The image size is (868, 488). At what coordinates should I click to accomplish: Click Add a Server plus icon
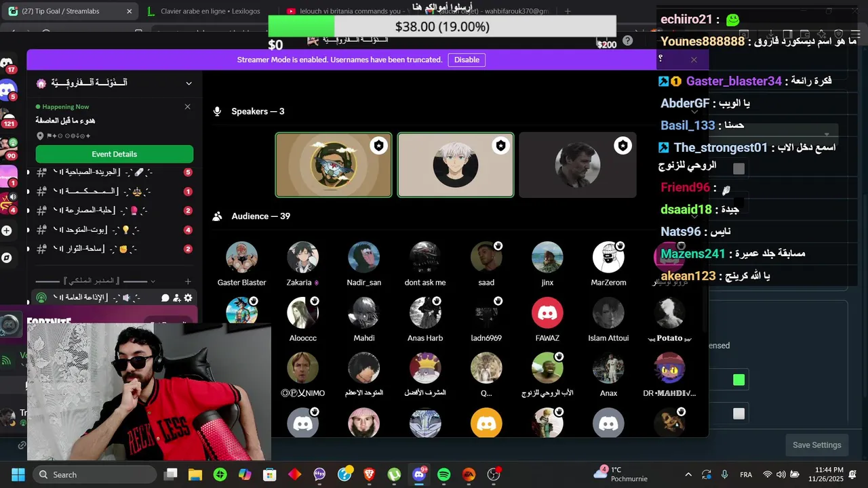coord(7,230)
